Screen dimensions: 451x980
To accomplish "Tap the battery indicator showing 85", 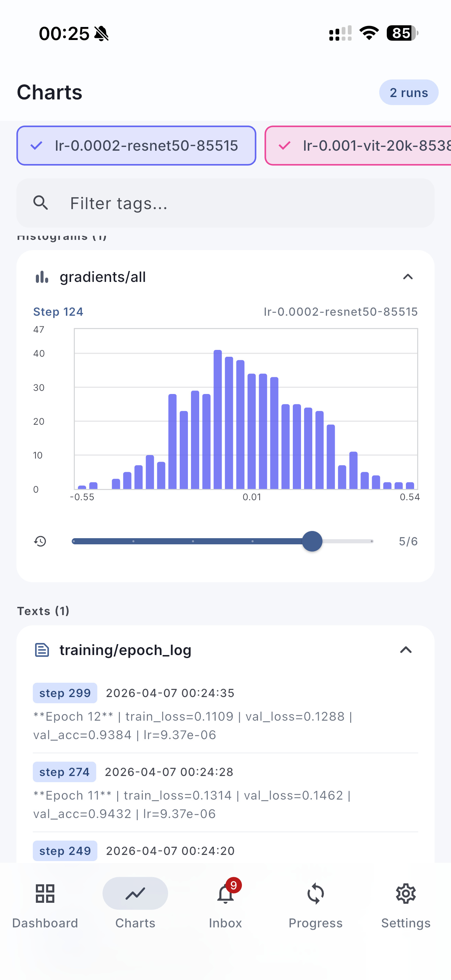I will point(402,33).
